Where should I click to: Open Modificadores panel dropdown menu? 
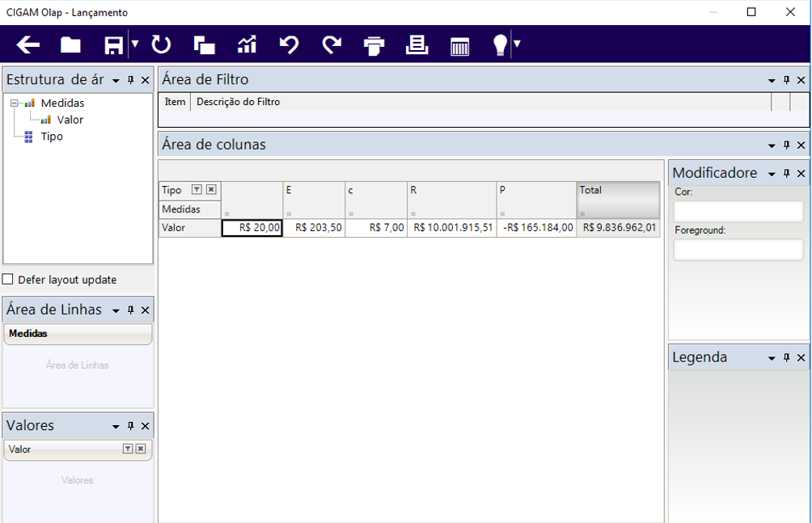(x=772, y=174)
